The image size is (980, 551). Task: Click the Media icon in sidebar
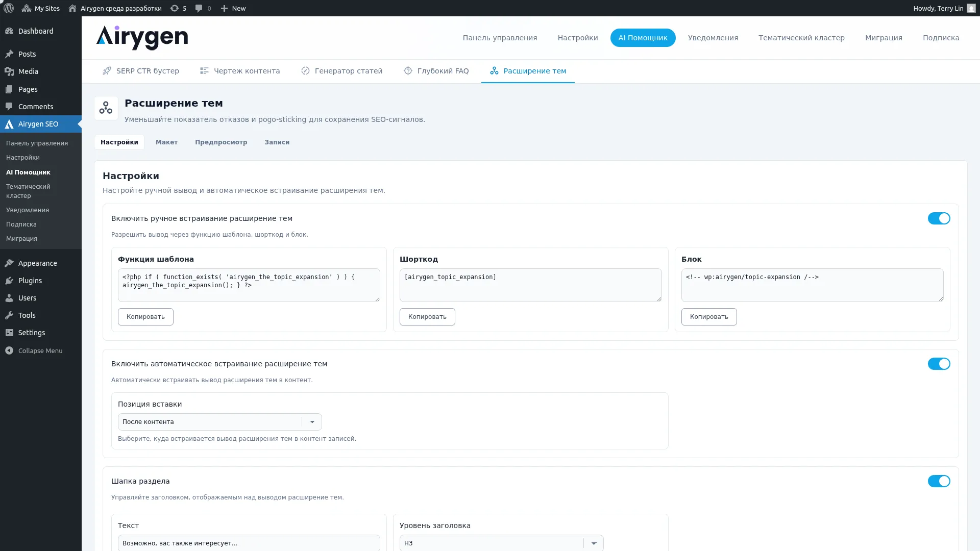coord(9,71)
